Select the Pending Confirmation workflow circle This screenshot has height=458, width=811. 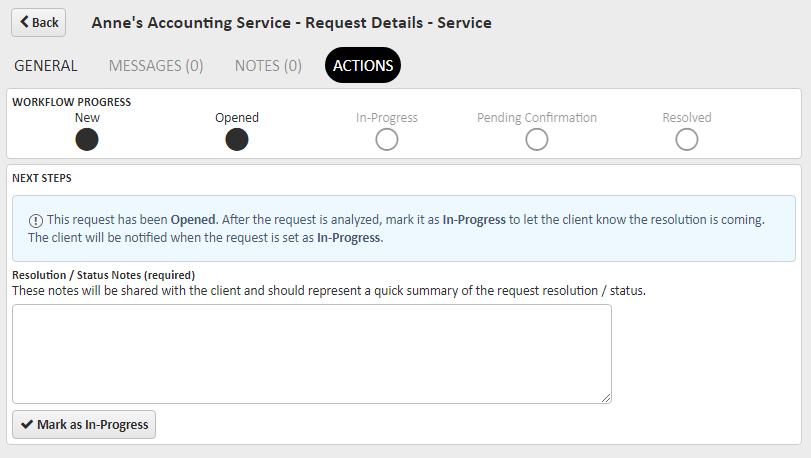click(537, 140)
